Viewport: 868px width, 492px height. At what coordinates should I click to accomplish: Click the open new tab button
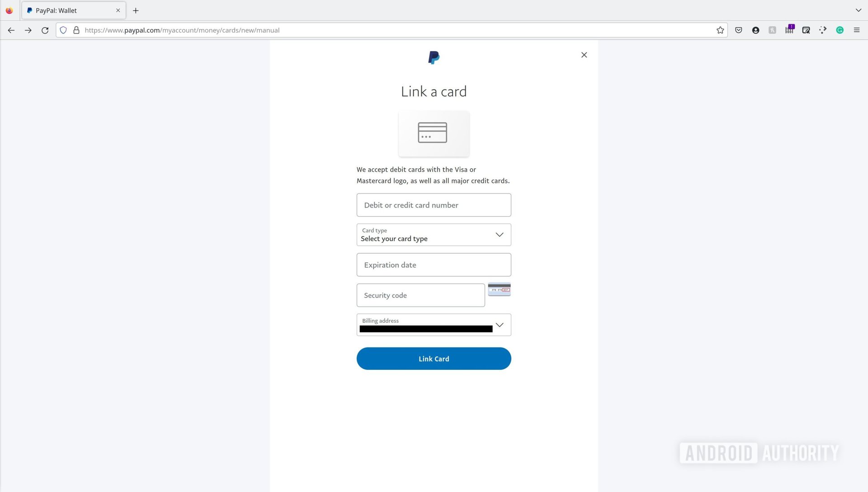(135, 10)
